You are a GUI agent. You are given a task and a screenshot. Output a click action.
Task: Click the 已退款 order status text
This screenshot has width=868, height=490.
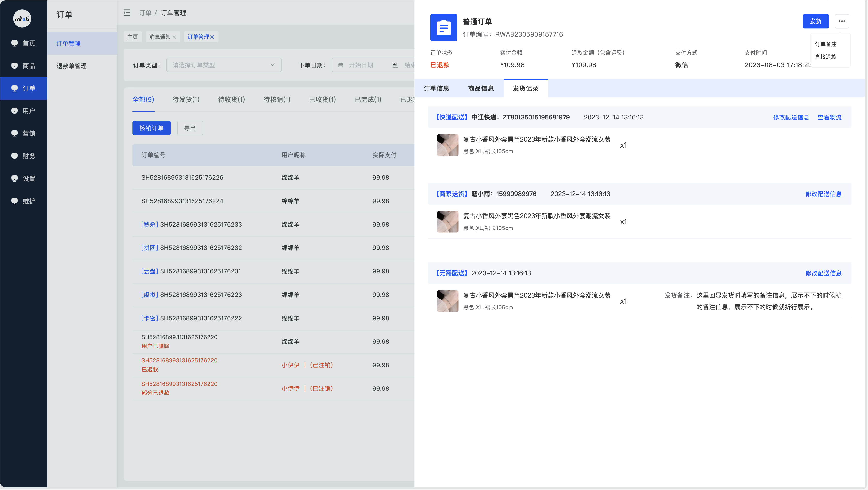point(440,65)
